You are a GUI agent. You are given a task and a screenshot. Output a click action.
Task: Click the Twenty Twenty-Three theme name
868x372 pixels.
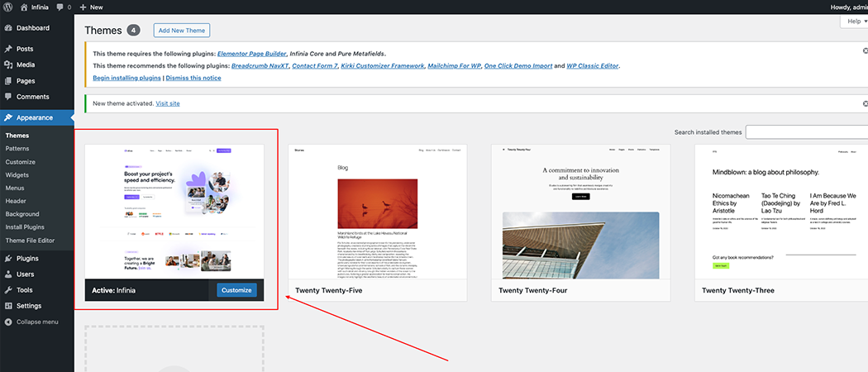[x=738, y=290]
